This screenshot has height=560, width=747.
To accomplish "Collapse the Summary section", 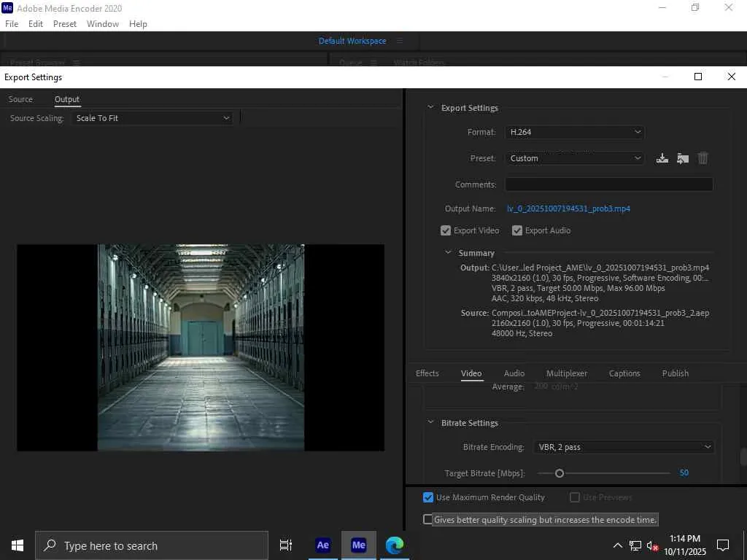I will pos(449,253).
